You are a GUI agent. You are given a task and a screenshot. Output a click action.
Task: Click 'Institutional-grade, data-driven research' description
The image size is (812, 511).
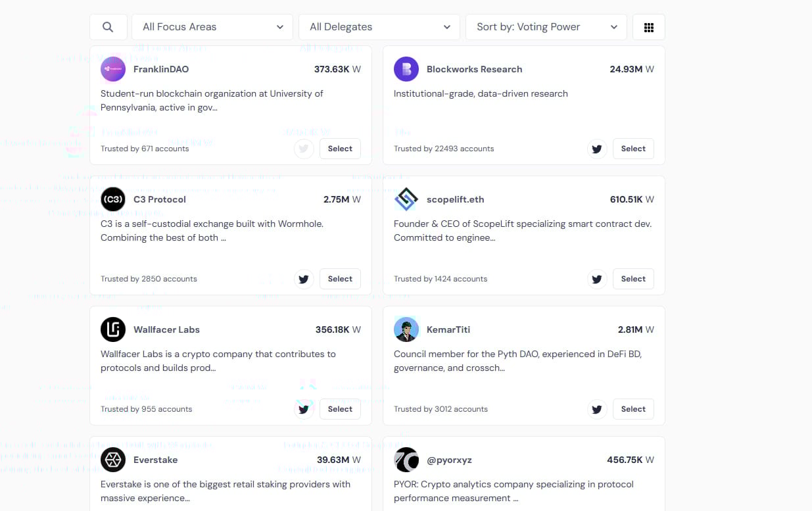pyautogui.click(x=481, y=93)
